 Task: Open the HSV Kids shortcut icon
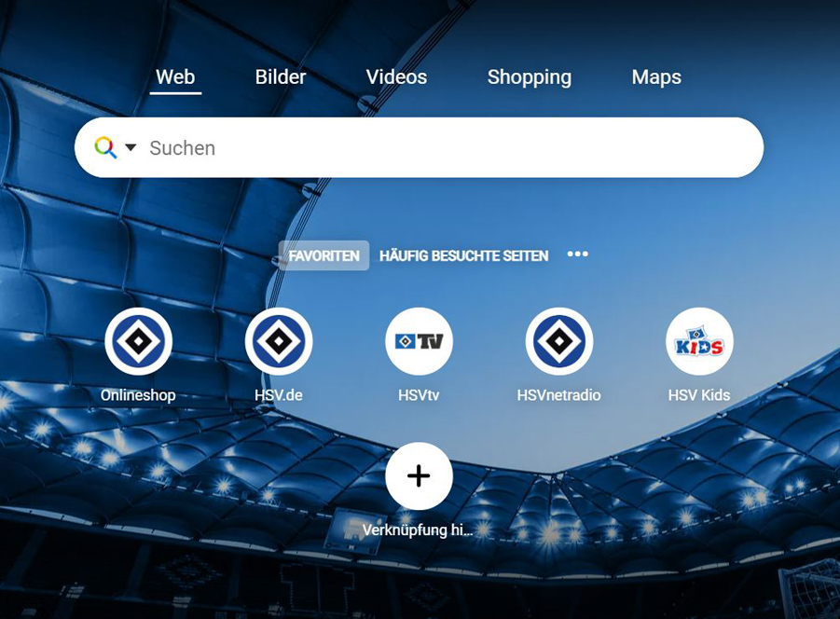click(699, 341)
